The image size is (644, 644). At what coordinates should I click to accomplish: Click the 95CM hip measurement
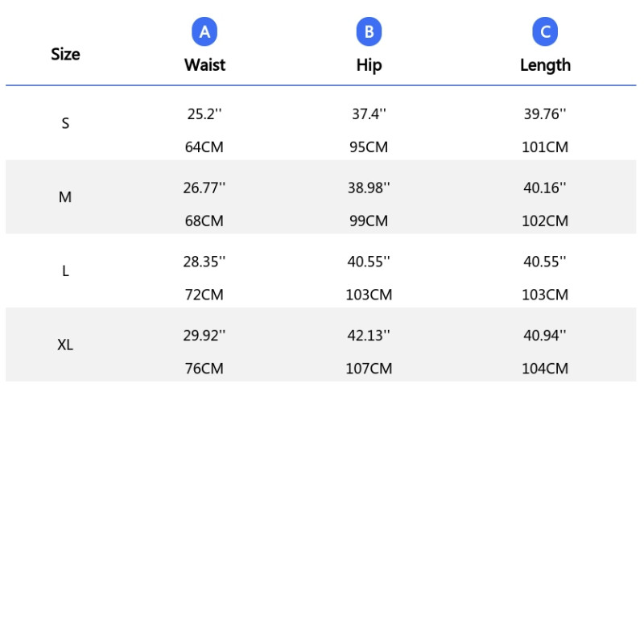pyautogui.click(x=369, y=147)
